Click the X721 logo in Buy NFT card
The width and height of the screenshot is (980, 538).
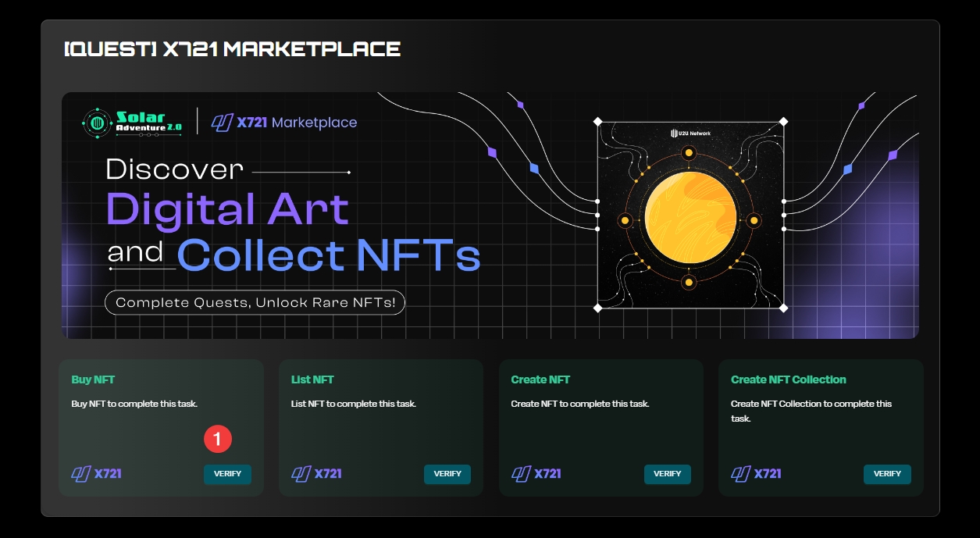(97, 473)
